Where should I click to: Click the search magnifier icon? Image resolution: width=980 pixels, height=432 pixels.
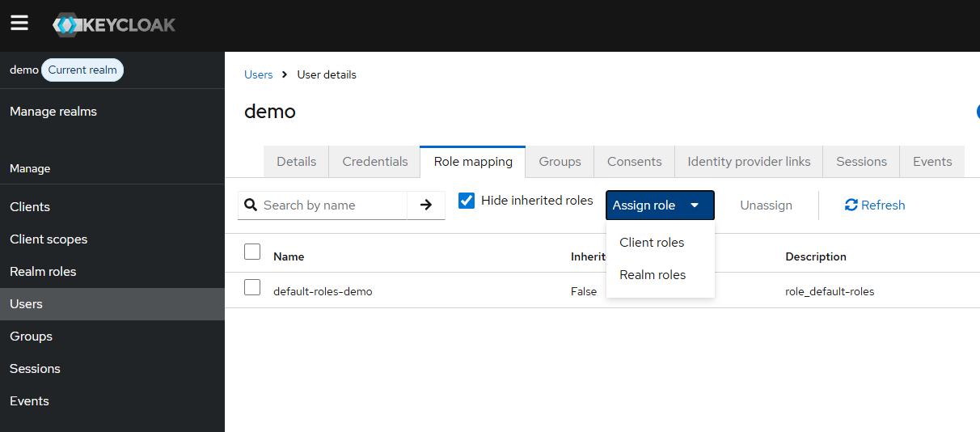click(x=251, y=205)
